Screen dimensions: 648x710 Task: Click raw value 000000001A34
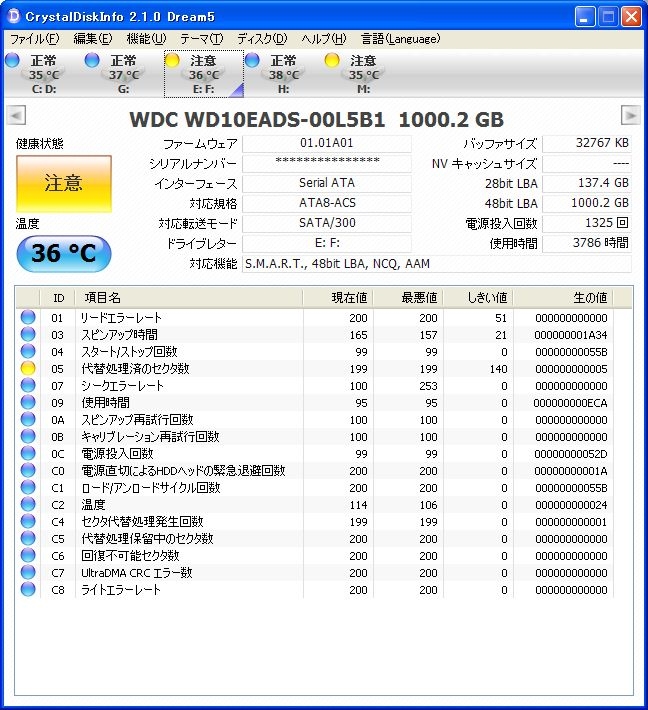point(571,336)
